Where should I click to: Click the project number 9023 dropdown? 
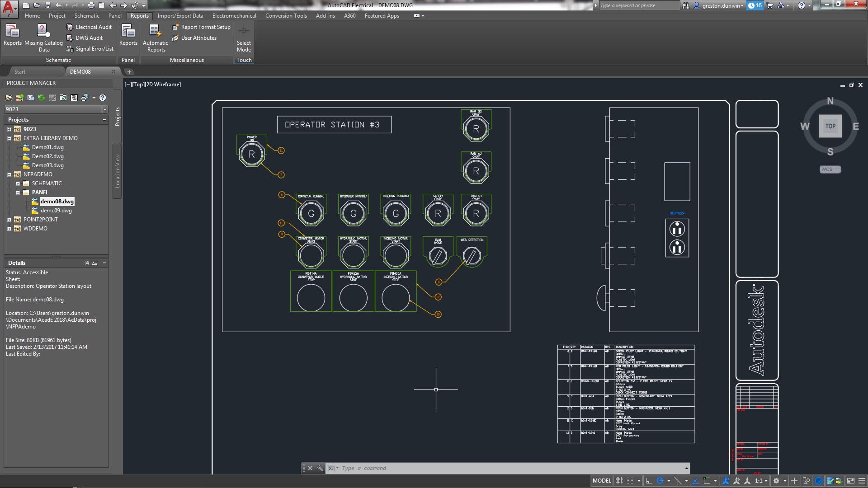click(x=105, y=109)
